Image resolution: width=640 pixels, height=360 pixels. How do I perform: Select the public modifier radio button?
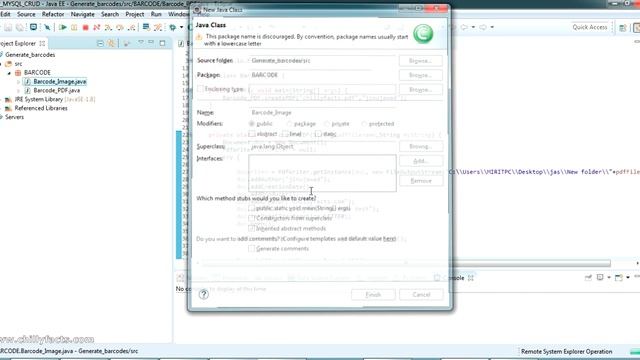[251, 124]
